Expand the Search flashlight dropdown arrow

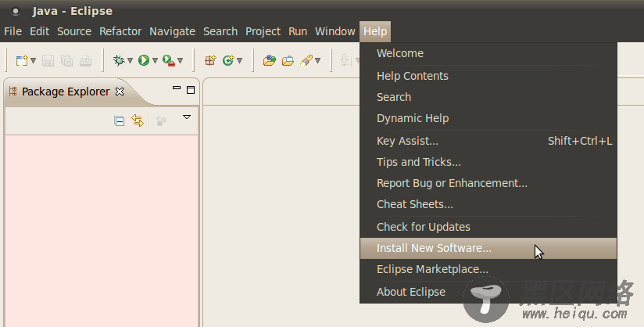pos(317,61)
